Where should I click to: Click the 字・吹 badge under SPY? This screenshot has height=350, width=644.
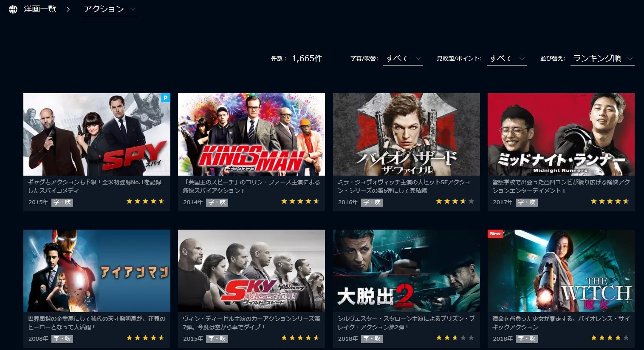[62, 202]
